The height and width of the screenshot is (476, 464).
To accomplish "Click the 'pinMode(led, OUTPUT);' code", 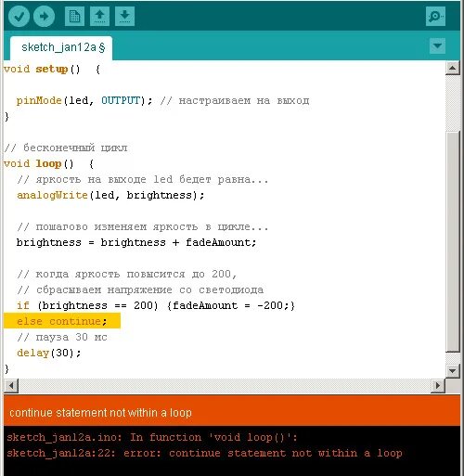I will tap(84, 101).
